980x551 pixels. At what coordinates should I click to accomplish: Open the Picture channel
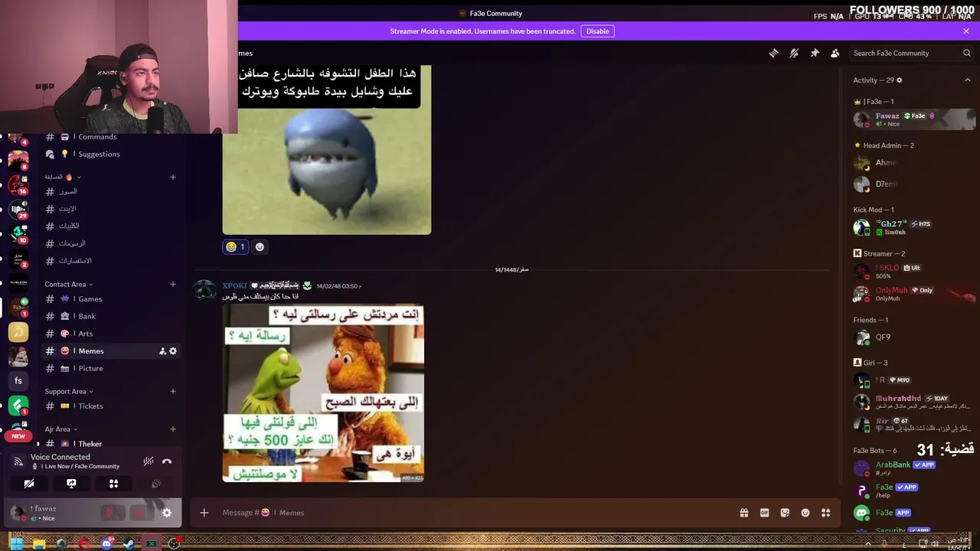coord(112,368)
